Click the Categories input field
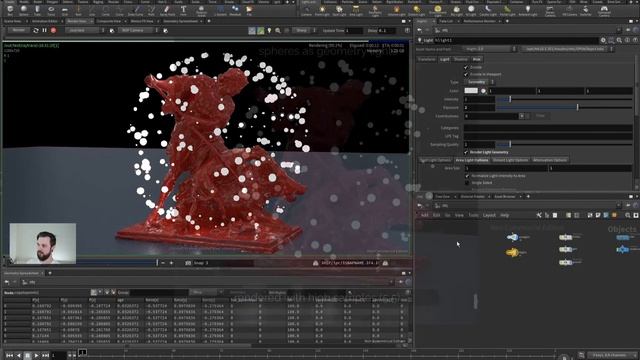 point(548,128)
